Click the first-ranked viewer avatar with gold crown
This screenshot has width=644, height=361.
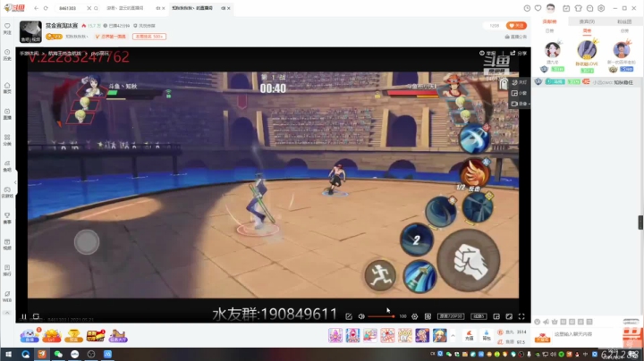(587, 50)
